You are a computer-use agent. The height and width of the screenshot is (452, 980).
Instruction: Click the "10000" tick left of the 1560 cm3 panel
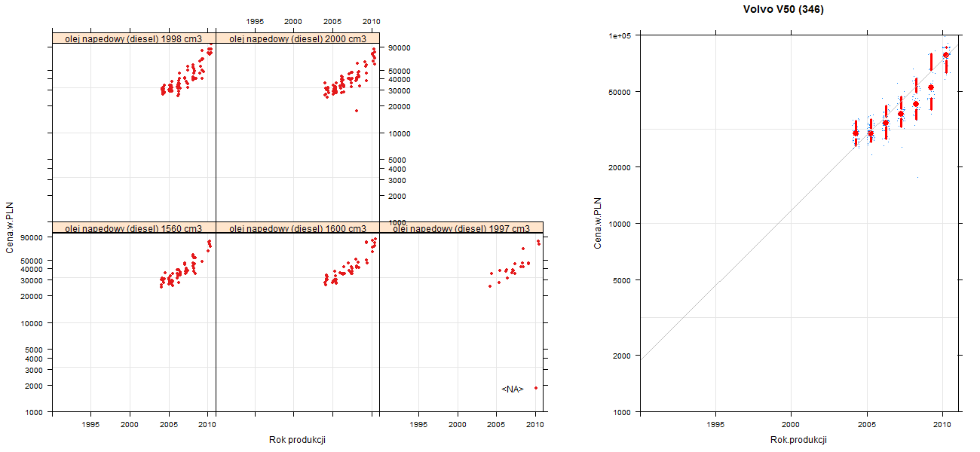[x=33, y=323]
